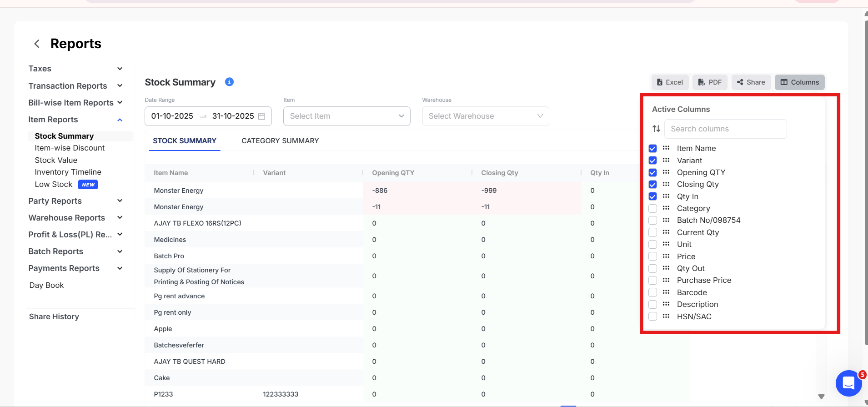868x407 pixels.
Task: Click the page's vertical scrollbar
Action: [x=866, y=182]
